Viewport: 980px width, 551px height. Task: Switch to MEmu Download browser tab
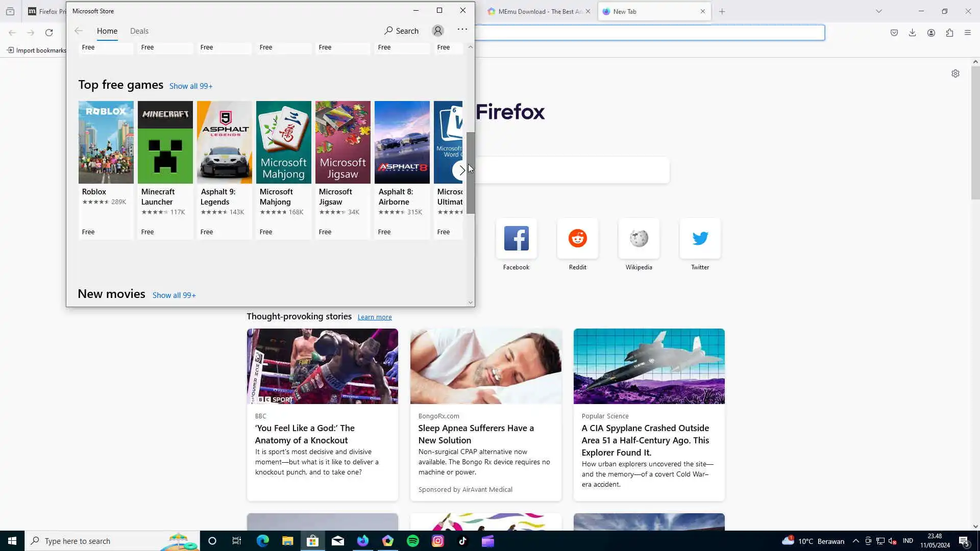tap(535, 11)
